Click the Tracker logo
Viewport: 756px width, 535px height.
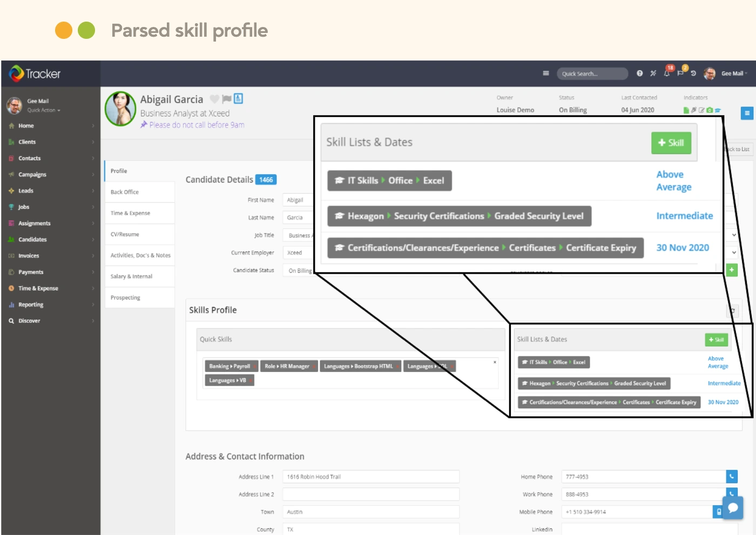point(35,73)
